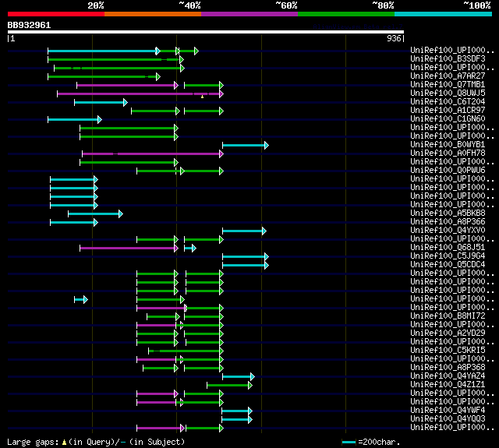Open subject UniRef100_Q5CDC4
Screen dimensions: 499x448
click(448, 265)
